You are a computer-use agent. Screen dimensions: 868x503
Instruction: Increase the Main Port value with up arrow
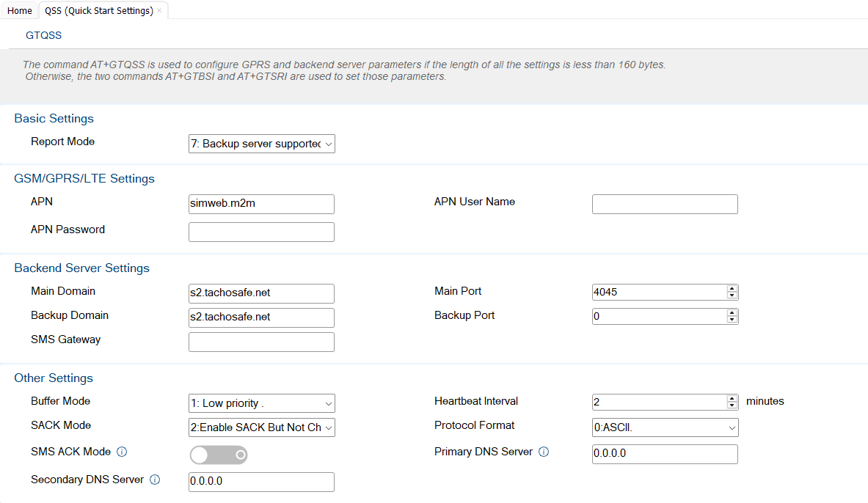click(x=732, y=289)
